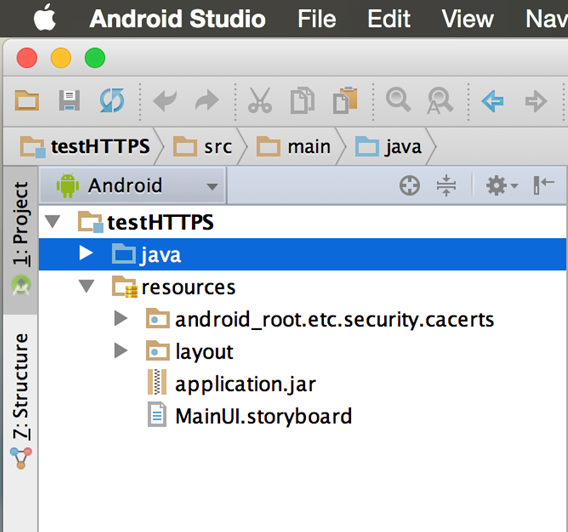Click the yellow minimize window button
The image size is (568, 532).
coord(61,58)
